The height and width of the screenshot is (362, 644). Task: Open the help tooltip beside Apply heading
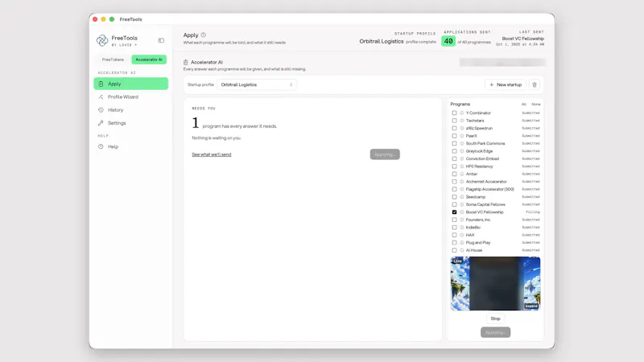tap(204, 35)
